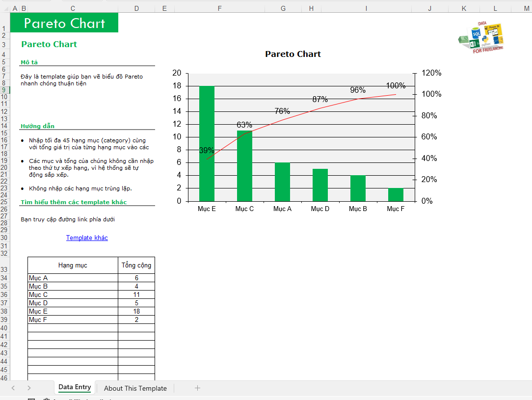The height and width of the screenshot is (400, 532).
Task: Select column F header
Action: 219,8
